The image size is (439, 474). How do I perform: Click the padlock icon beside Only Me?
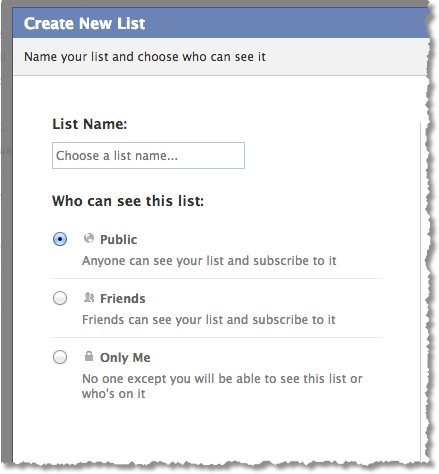pos(89,356)
